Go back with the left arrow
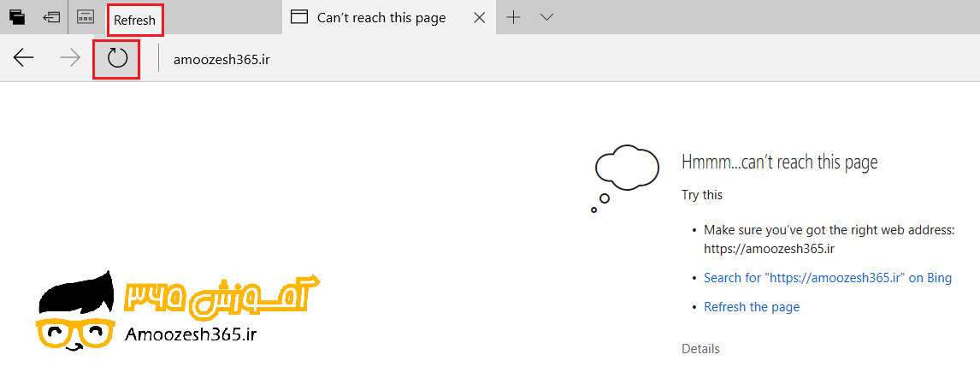This screenshot has height=390, width=980. 24,59
